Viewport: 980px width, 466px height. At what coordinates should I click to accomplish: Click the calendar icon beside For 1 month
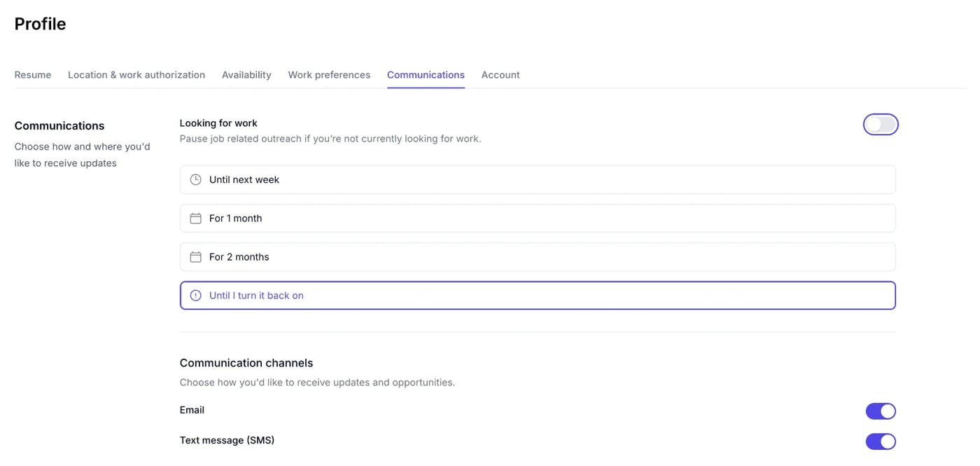pyautogui.click(x=195, y=218)
